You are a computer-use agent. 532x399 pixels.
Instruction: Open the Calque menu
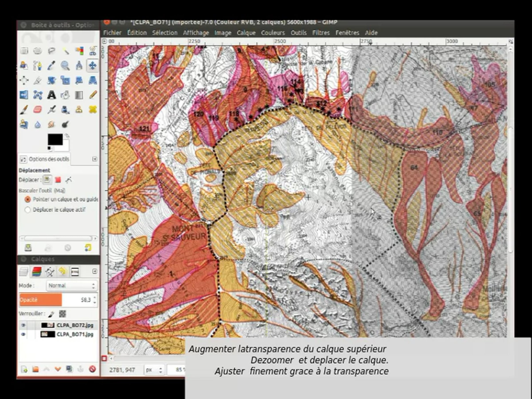tap(246, 33)
